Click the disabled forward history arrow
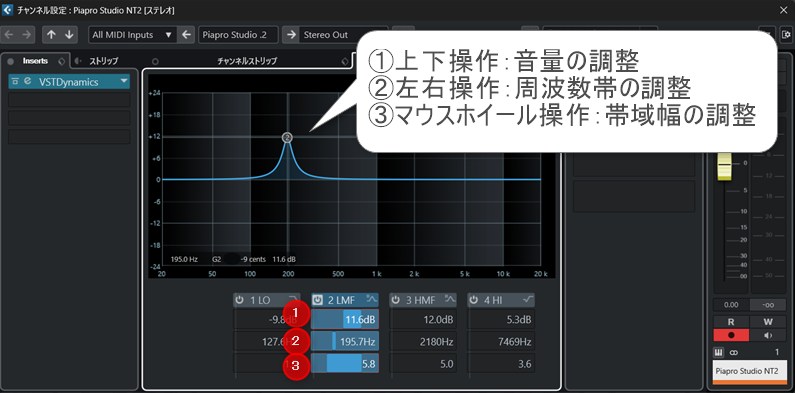 pos(27,34)
